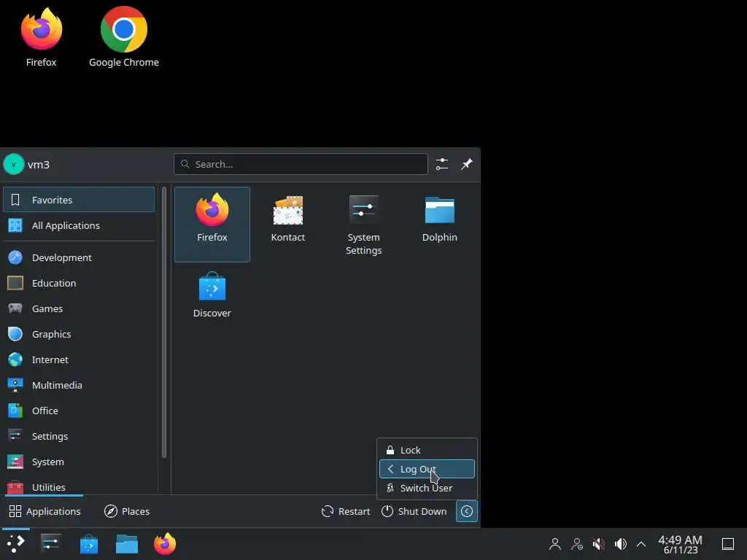This screenshot has width=747, height=560.
Task: Open the Multimedia category
Action: [x=79, y=385]
